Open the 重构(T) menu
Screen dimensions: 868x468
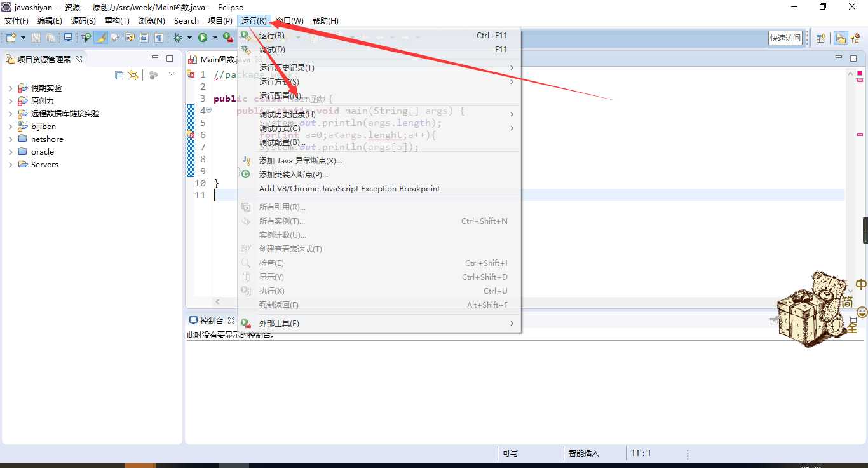tap(117, 21)
